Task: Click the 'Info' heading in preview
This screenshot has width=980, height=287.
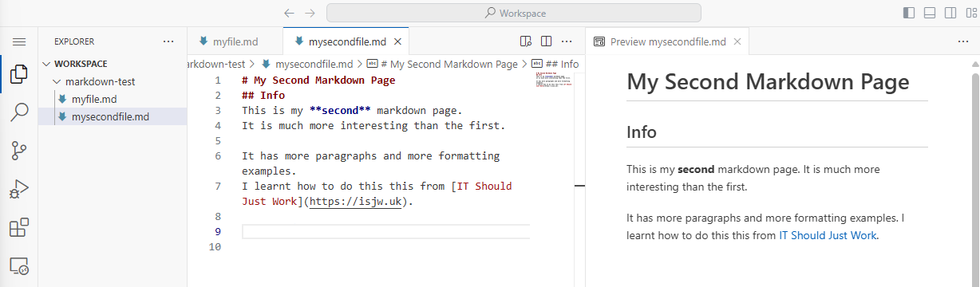Action: point(642,132)
